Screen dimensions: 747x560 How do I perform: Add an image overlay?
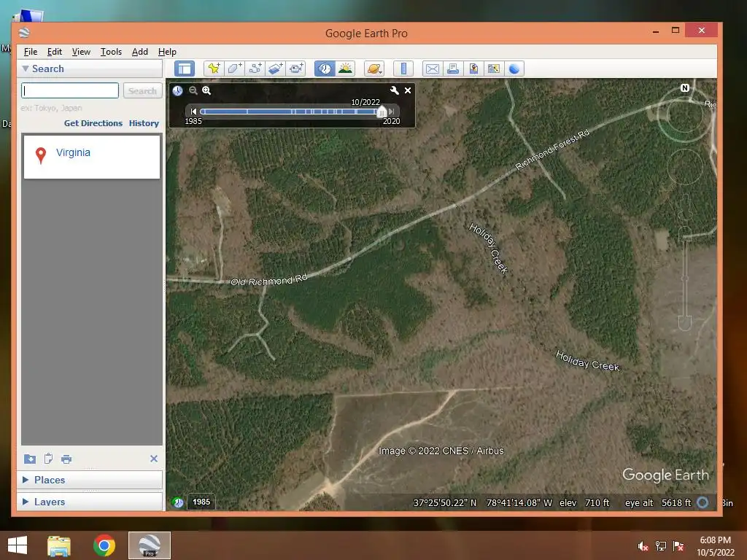coord(275,69)
